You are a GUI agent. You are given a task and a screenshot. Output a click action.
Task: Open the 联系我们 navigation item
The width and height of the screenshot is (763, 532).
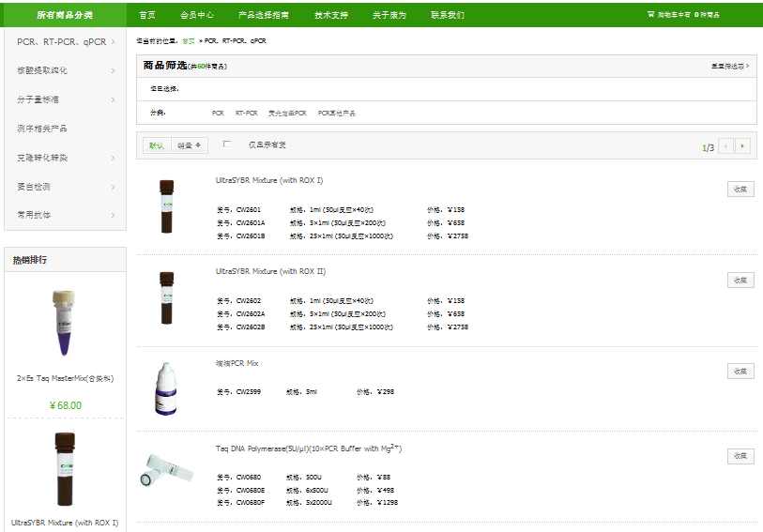(449, 15)
